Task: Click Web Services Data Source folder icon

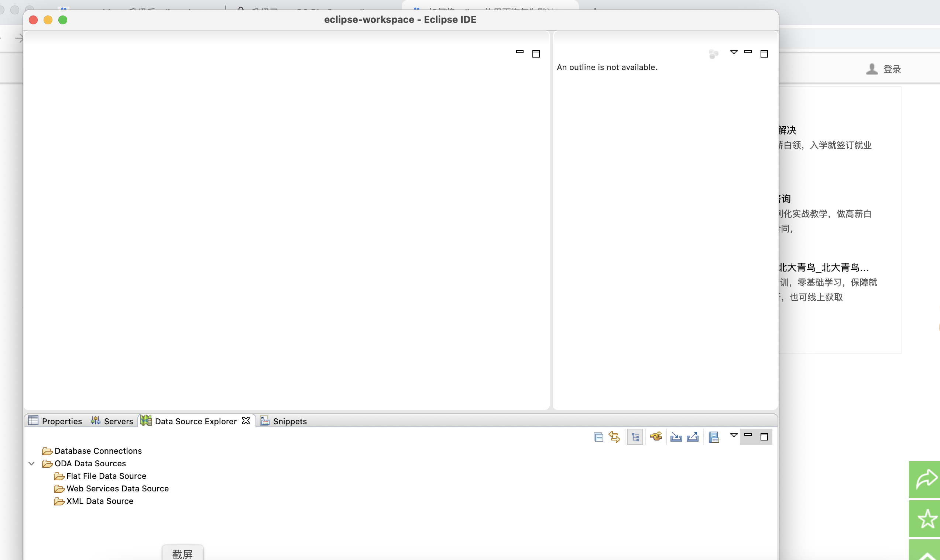Action: pyautogui.click(x=59, y=489)
